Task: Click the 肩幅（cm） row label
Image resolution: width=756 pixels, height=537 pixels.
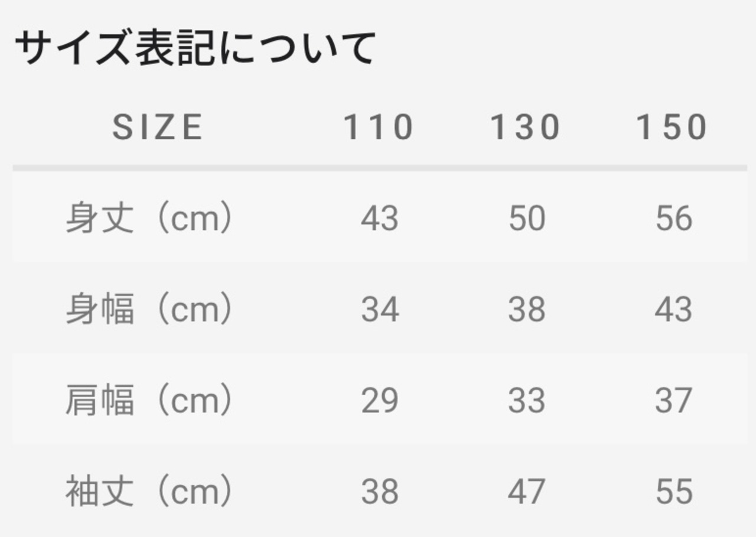Action: [149, 401]
